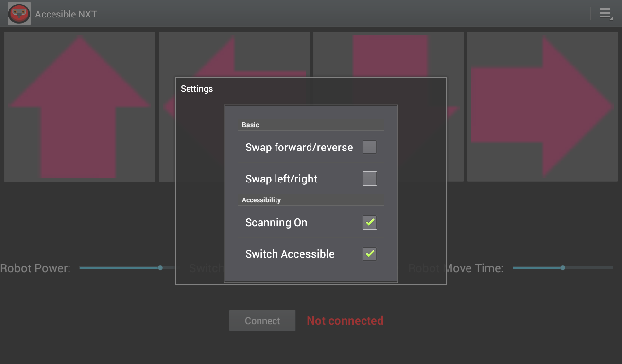This screenshot has height=364, width=622.
Task: Select the Basic section header
Action: pos(250,125)
